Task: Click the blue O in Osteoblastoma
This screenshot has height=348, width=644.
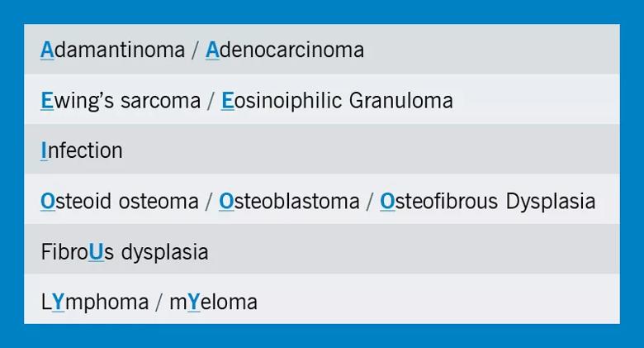Action: pos(226,202)
